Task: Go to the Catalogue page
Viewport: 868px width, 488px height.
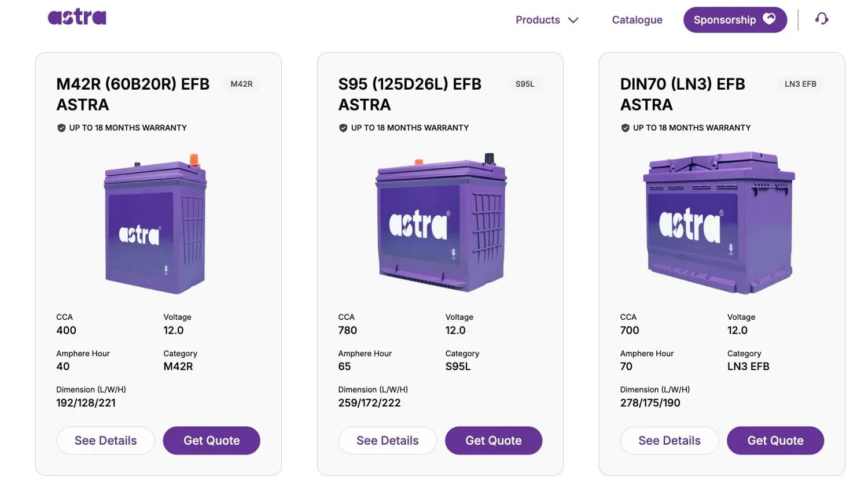Action: (637, 20)
